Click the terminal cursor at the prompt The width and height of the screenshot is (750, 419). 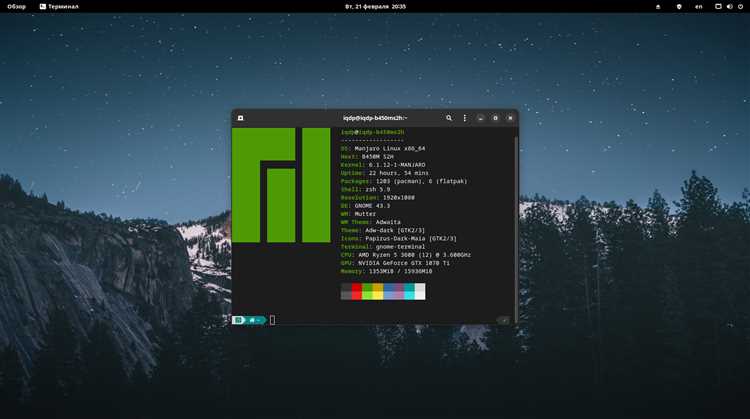pyautogui.click(x=272, y=320)
